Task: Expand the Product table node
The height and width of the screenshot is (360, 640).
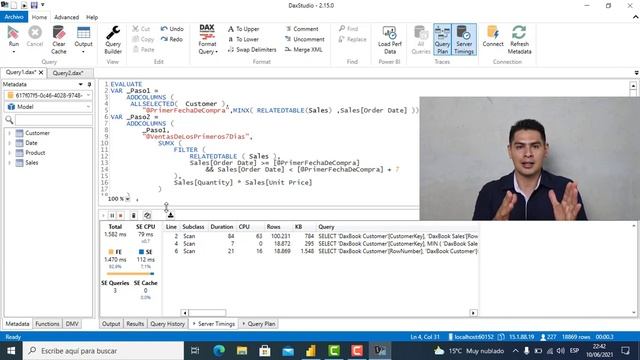Action: tap(9, 153)
